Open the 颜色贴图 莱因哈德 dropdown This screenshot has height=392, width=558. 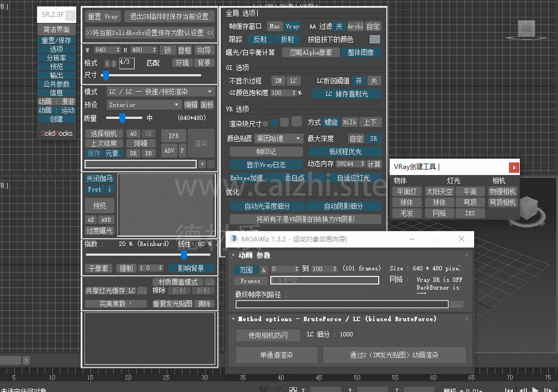[x=279, y=138]
